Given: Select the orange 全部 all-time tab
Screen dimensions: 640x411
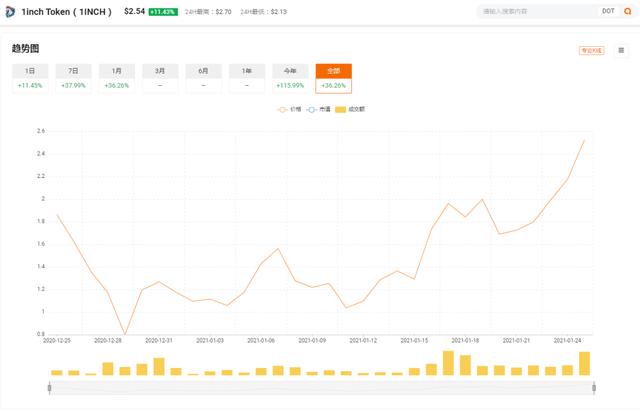Looking at the screenshot, I should [x=333, y=78].
